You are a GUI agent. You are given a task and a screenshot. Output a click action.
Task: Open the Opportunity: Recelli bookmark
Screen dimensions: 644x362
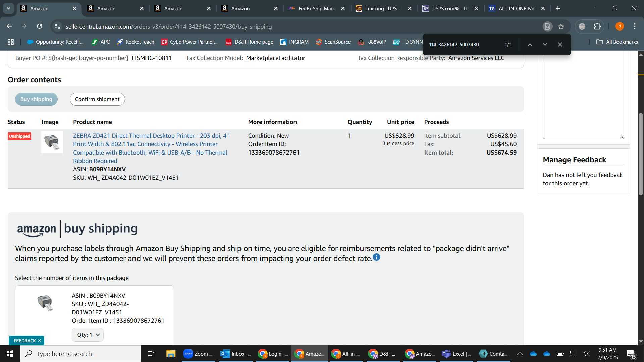click(x=55, y=42)
